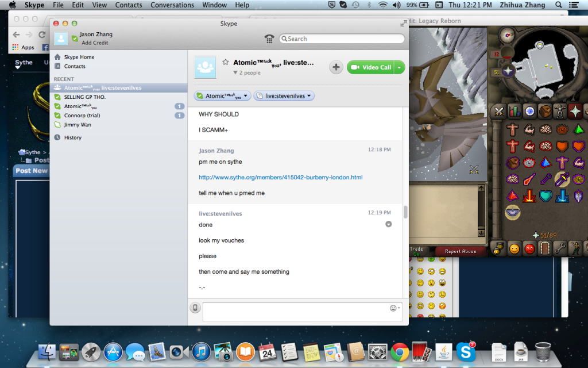
Task: Open the File menu
Action: tap(58, 5)
